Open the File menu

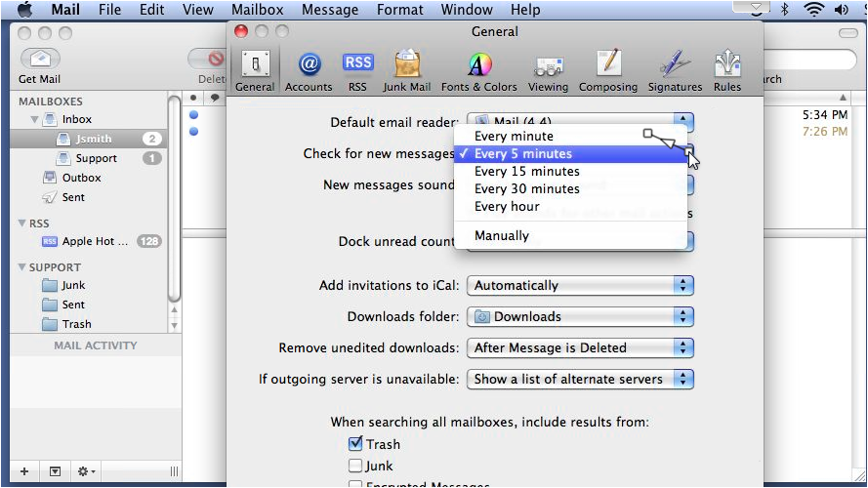(x=109, y=10)
